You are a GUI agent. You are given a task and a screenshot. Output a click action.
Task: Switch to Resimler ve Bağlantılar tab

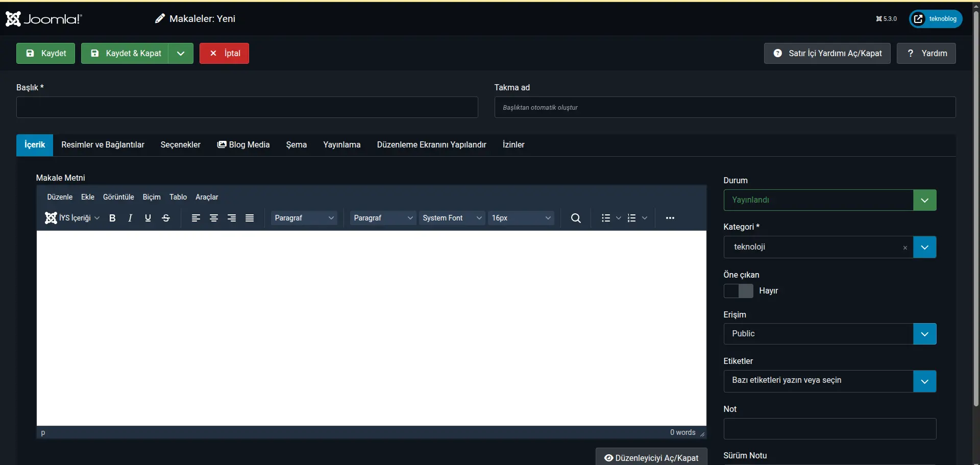click(x=103, y=145)
